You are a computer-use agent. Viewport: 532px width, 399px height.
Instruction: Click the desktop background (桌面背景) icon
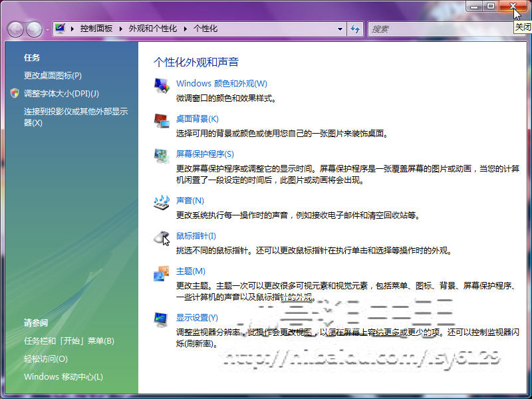[x=162, y=121]
